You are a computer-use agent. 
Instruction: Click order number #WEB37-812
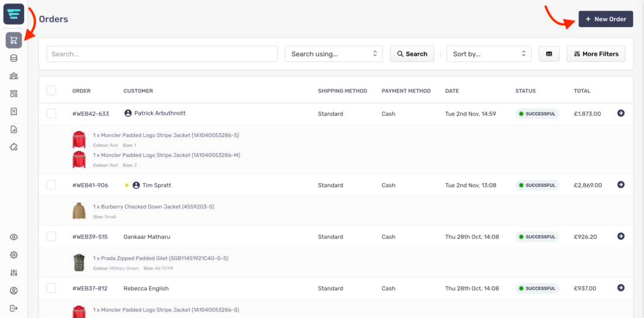point(90,288)
